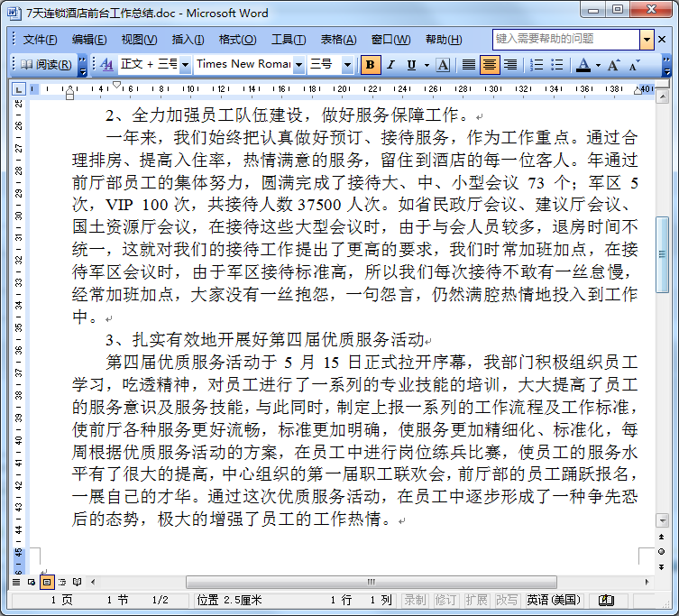Image resolution: width=679 pixels, height=616 pixels.
Task: Toggle 修订 track changes in status bar
Action: (x=445, y=600)
